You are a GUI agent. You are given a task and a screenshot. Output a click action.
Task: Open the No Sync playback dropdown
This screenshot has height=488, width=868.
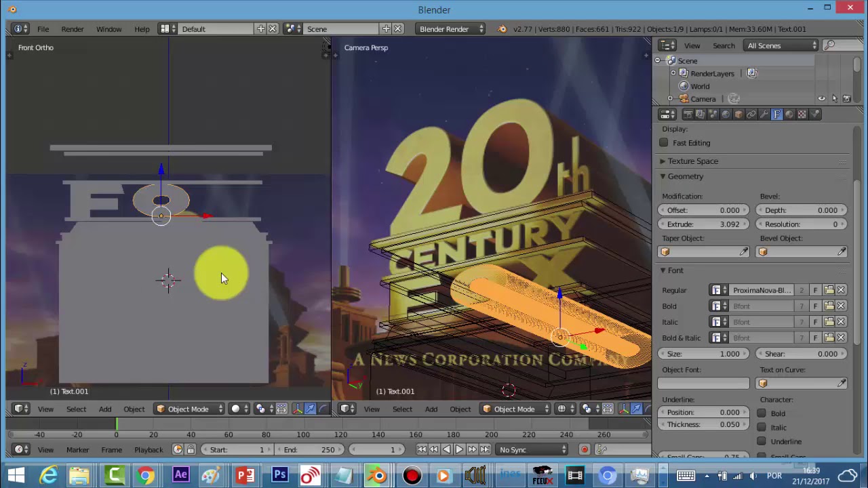point(532,449)
